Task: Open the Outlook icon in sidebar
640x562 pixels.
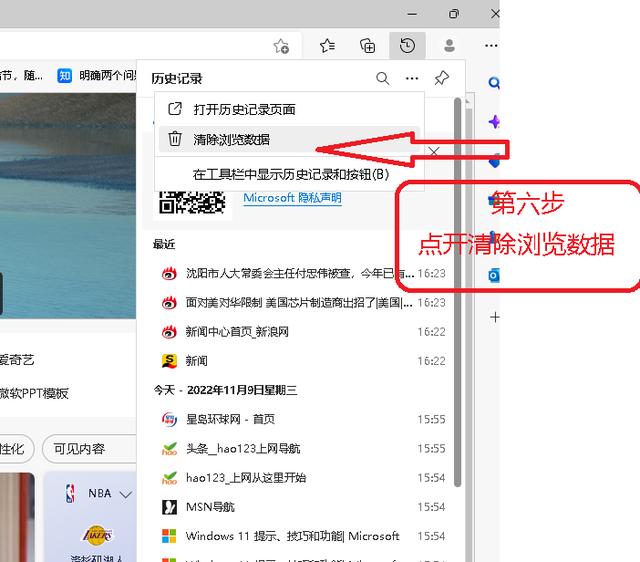Action: point(494,275)
